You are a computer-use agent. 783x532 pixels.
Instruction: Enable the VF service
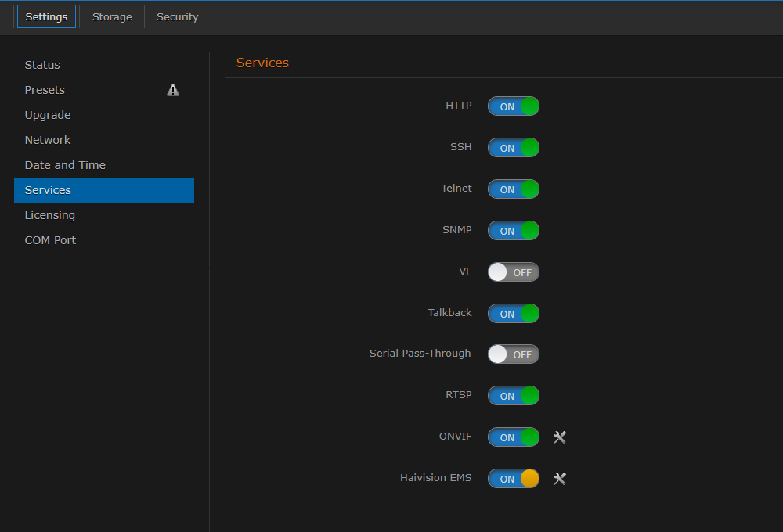point(513,271)
